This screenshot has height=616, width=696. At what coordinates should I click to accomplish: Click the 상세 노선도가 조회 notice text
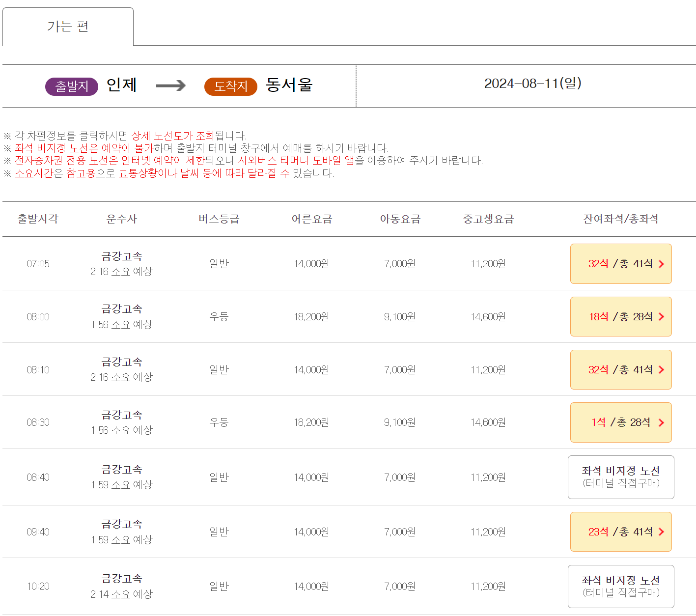[172, 136]
